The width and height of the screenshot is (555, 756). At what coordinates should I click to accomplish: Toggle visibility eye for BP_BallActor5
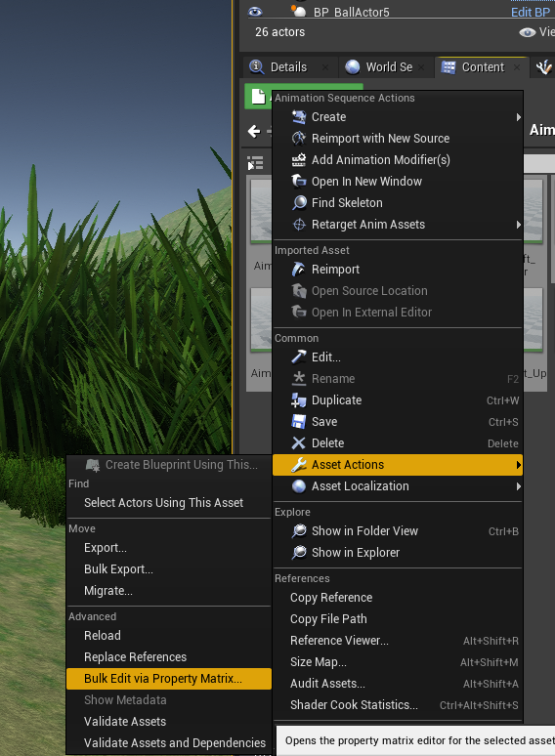click(x=255, y=12)
